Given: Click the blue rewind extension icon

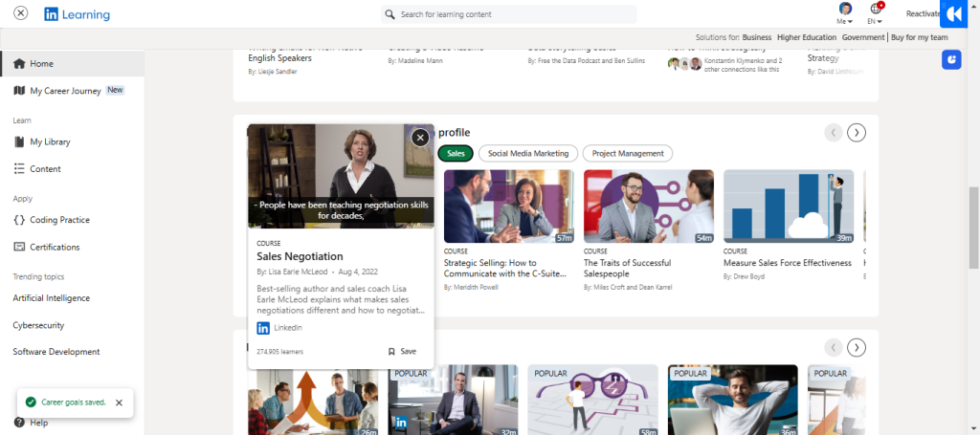Looking at the screenshot, I should tap(954, 14).
